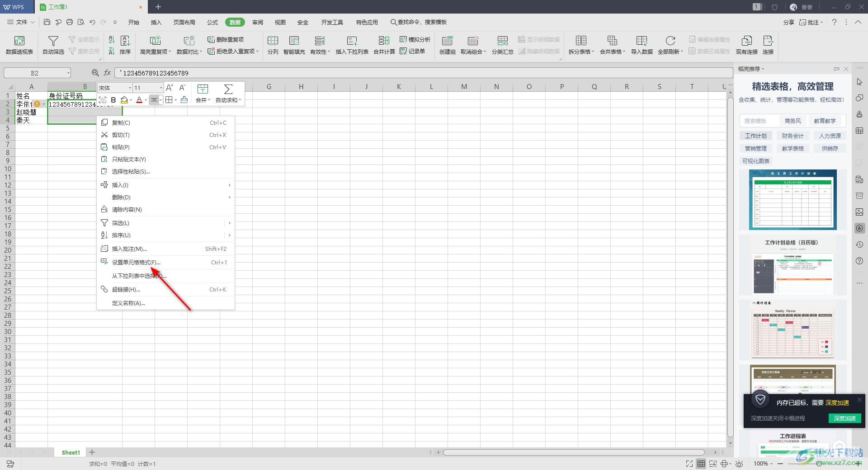Toggle 自动筛选 auto filter
868x470 pixels.
(x=53, y=45)
